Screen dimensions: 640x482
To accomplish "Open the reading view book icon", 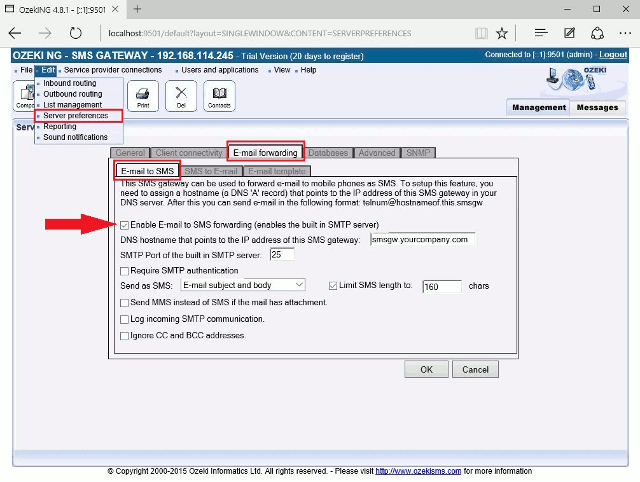I will [481, 33].
